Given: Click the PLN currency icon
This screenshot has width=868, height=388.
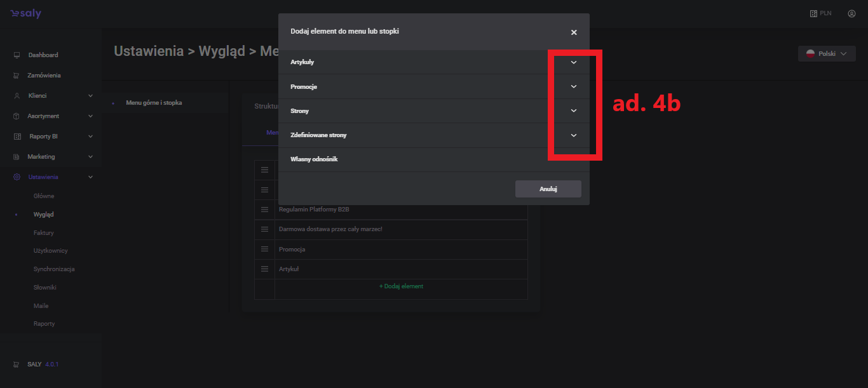Looking at the screenshot, I should pos(813,13).
